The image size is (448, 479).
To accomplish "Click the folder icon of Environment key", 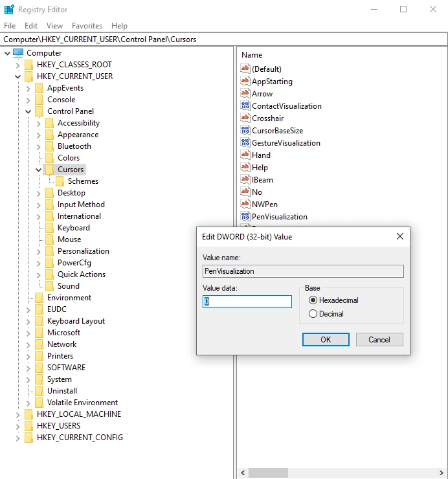I will (x=39, y=298).
